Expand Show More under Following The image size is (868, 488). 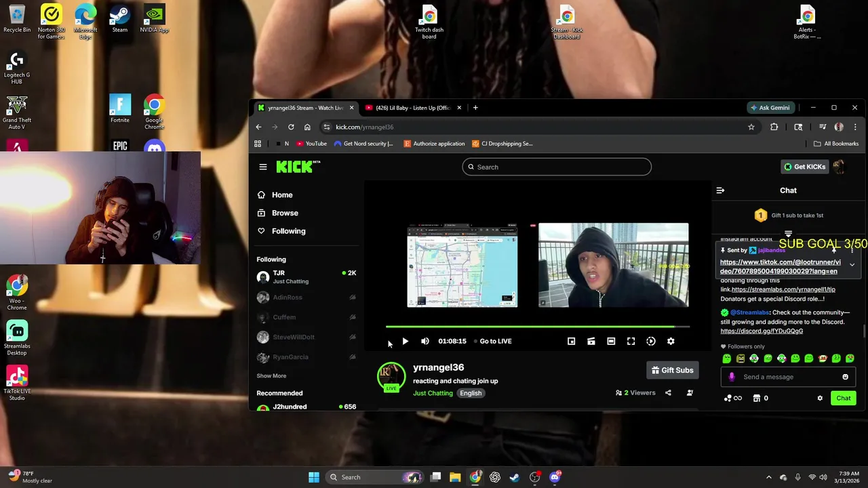(271, 375)
